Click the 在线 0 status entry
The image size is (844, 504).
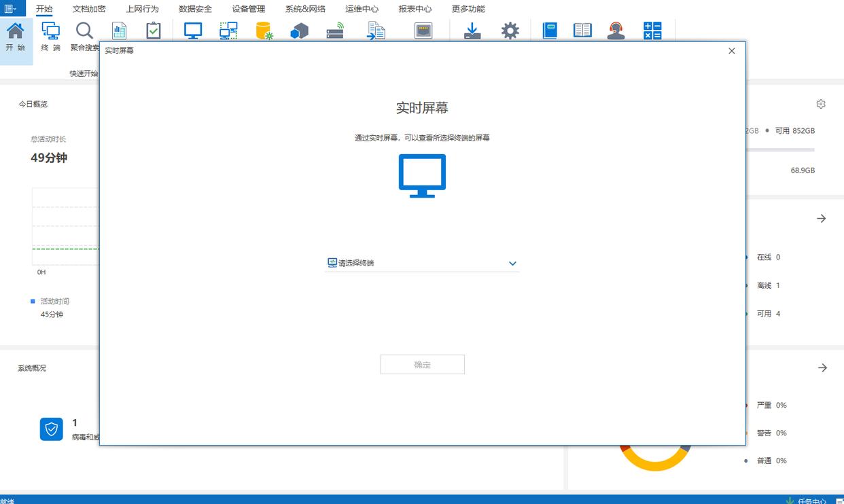click(x=769, y=257)
